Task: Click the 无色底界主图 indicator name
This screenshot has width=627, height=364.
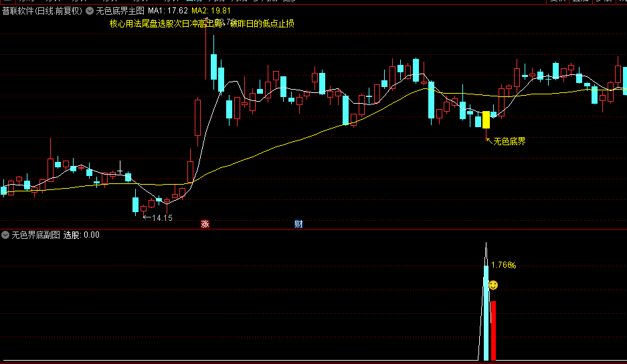Action: [x=120, y=11]
